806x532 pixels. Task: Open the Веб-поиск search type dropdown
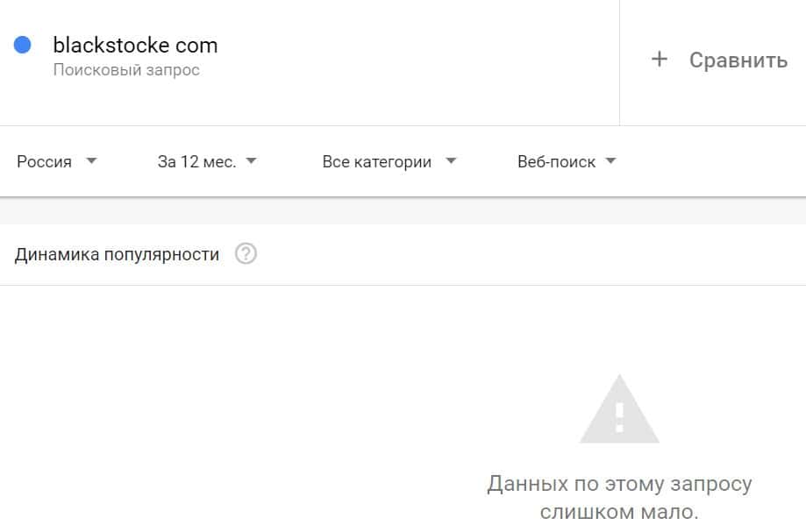pyautogui.click(x=556, y=162)
